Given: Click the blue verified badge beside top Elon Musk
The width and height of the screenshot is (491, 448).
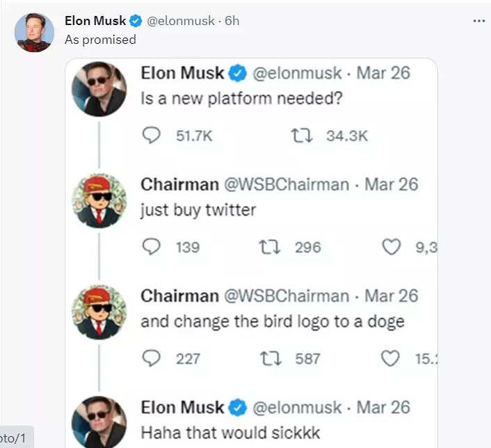Looking at the screenshot, I should click(136, 21).
